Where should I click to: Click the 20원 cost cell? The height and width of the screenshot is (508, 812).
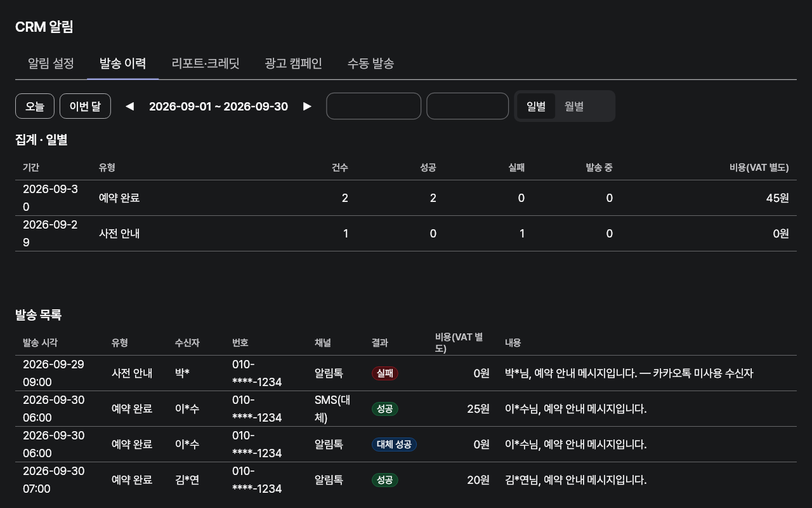(478, 480)
